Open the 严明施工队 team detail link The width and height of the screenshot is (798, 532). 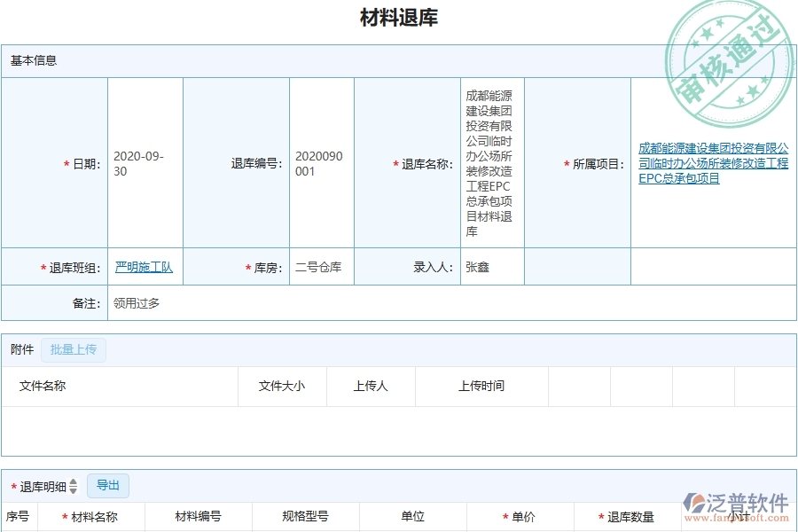[x=142, y=266]
